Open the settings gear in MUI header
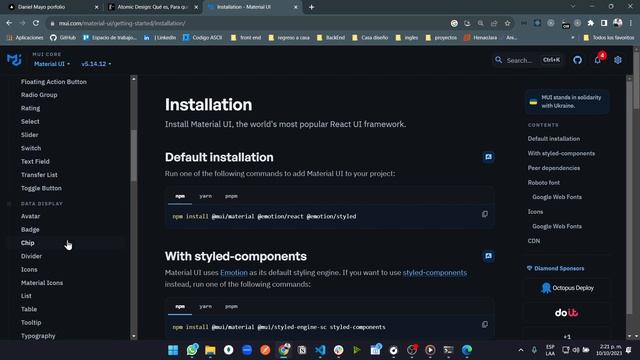 click(x=618, y=60)
